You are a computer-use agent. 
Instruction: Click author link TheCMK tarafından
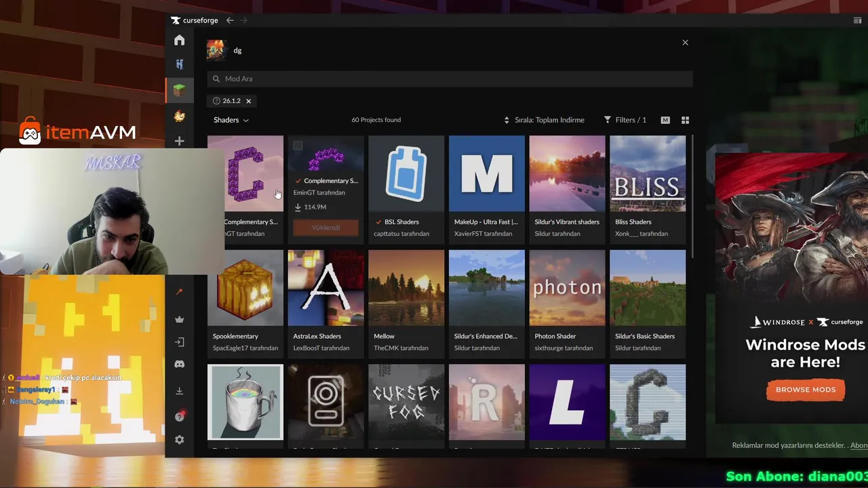click(401, 348)
